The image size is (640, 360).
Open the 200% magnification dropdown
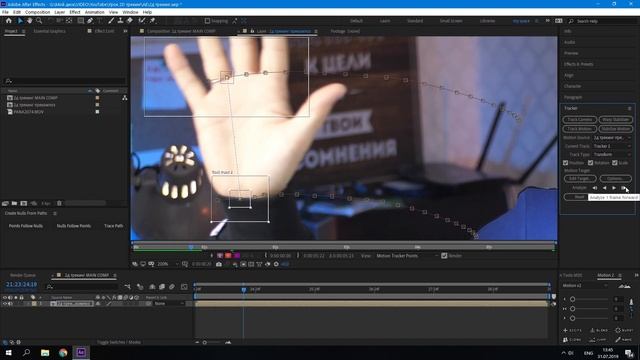[167, 264]
